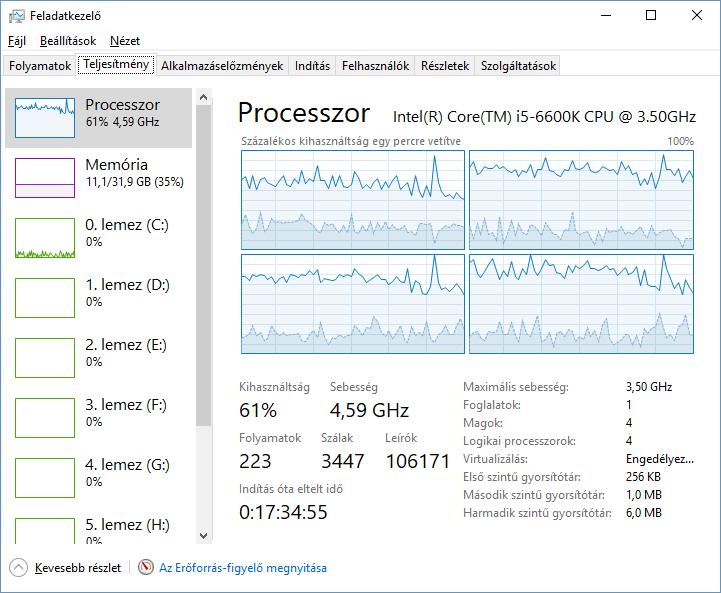Screen dimensions: 721x593
Task: Open Az Erőforrás-figyelő megnyitása link
Action: tap(243, 568)
